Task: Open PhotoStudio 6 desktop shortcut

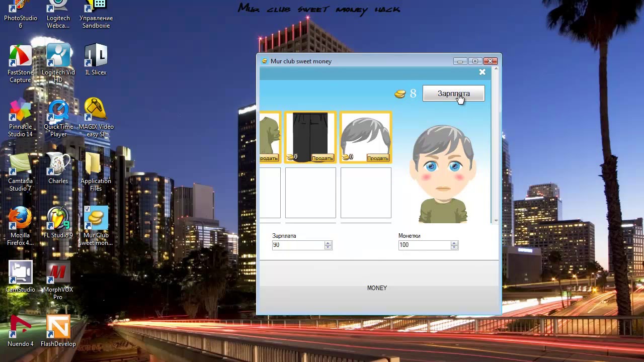Action: tap(21, 15)
